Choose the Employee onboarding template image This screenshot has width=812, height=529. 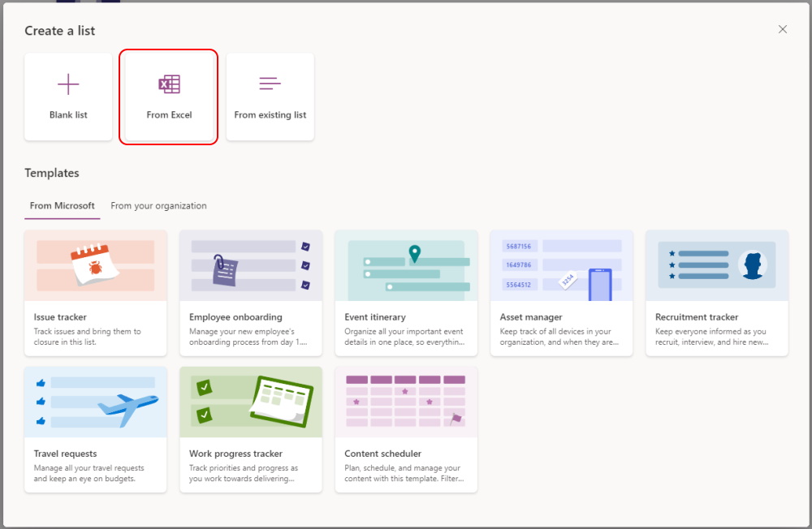pos(251,265)
